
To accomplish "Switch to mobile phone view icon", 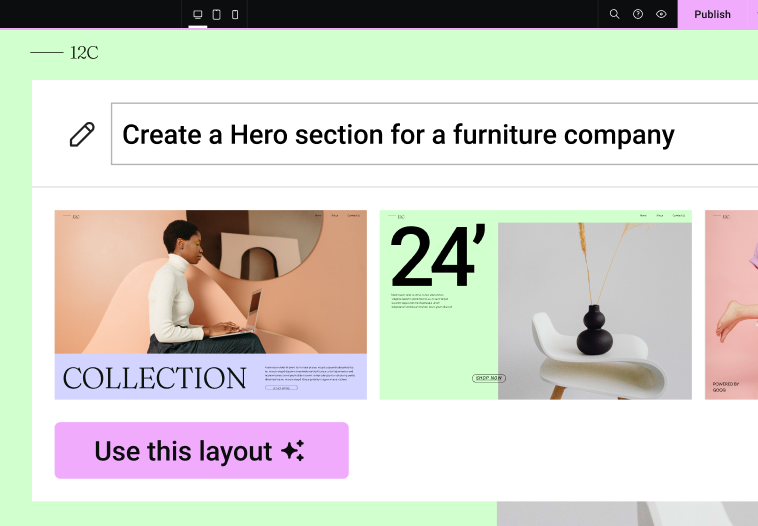I will (x=235, y=15).
